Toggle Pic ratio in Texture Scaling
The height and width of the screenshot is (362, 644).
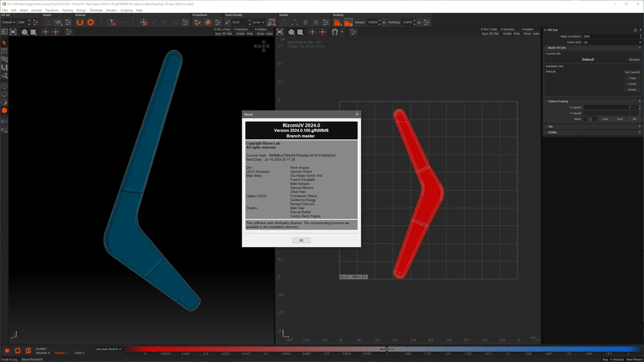pyautogui.click(x=634, y=119)
